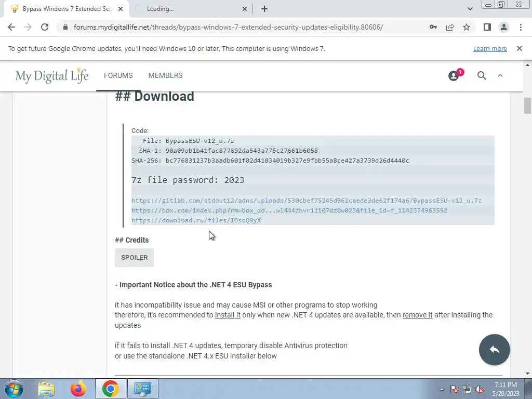Screen dimensions: 532x399
Task: Go forward with the browser forward arrow
Action: (28, 27)
